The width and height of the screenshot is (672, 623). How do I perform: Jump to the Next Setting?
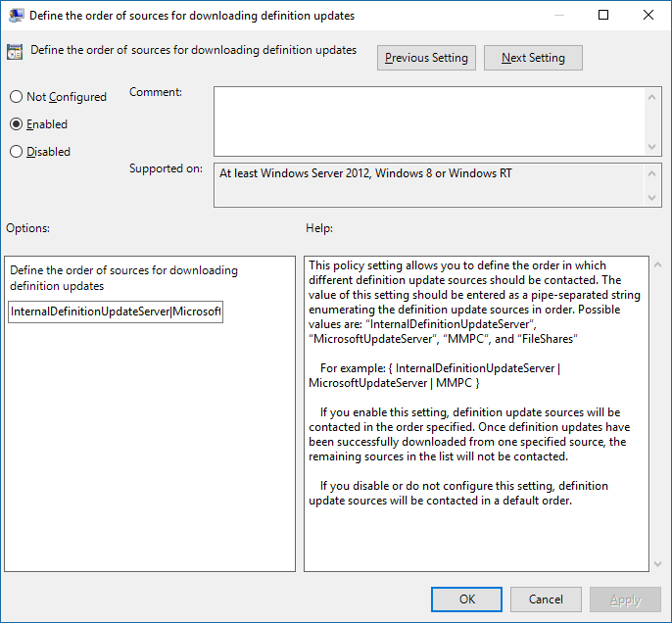(x=533, y=58)
